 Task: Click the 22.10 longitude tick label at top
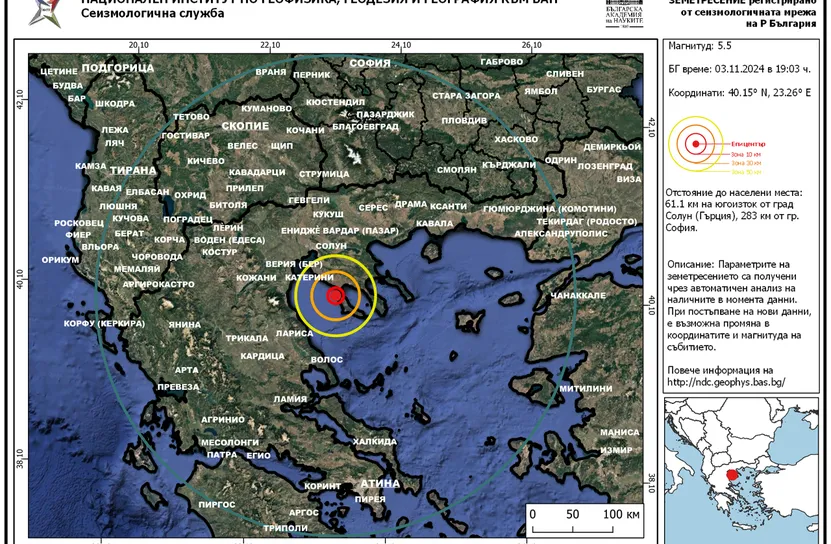pos(270,45)
